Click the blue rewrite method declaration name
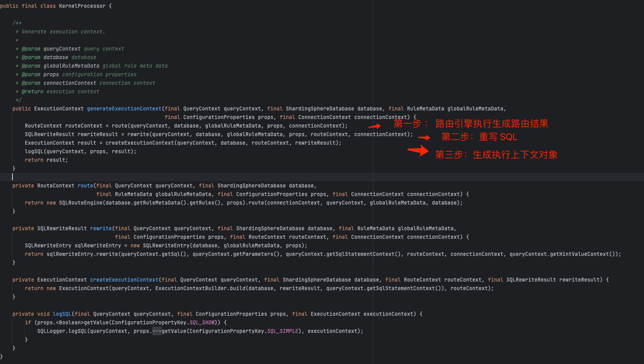 [101, 229]
